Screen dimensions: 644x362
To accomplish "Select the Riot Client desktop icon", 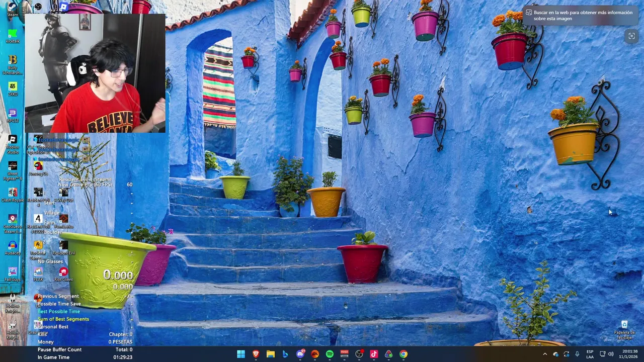I will pyautogui.click(x=63, y=274).
